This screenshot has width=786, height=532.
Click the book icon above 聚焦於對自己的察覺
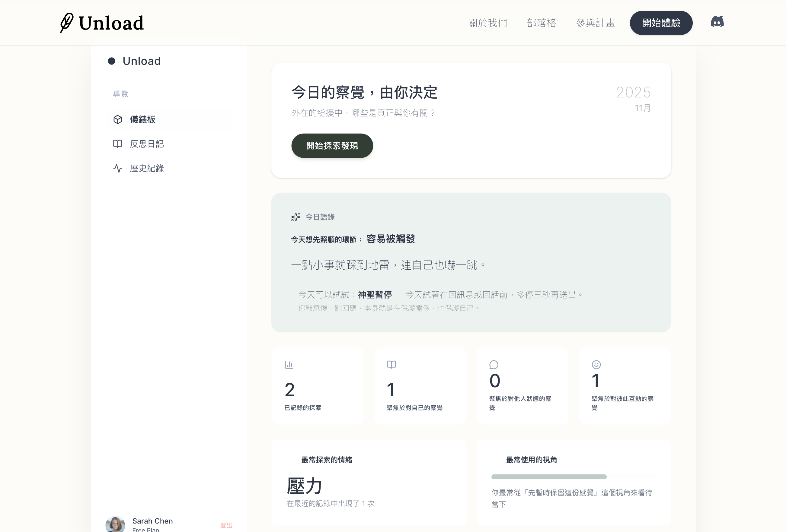391,365
